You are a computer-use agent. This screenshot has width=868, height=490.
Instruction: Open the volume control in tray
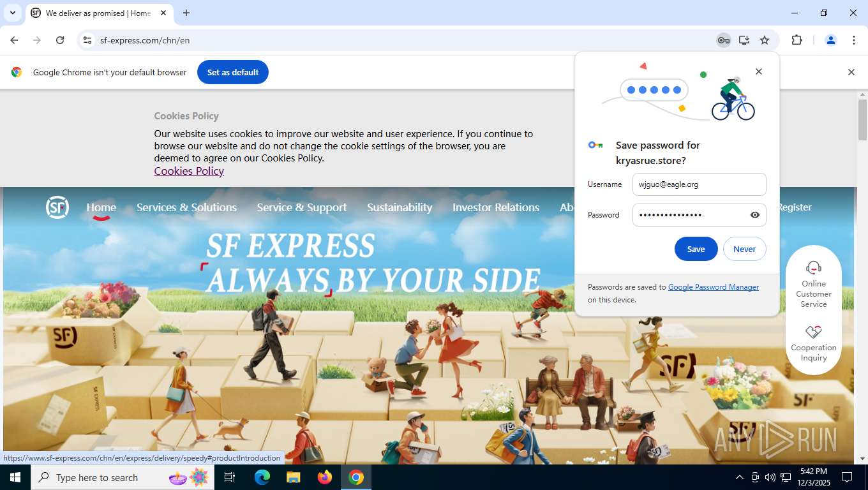[770, 477]
